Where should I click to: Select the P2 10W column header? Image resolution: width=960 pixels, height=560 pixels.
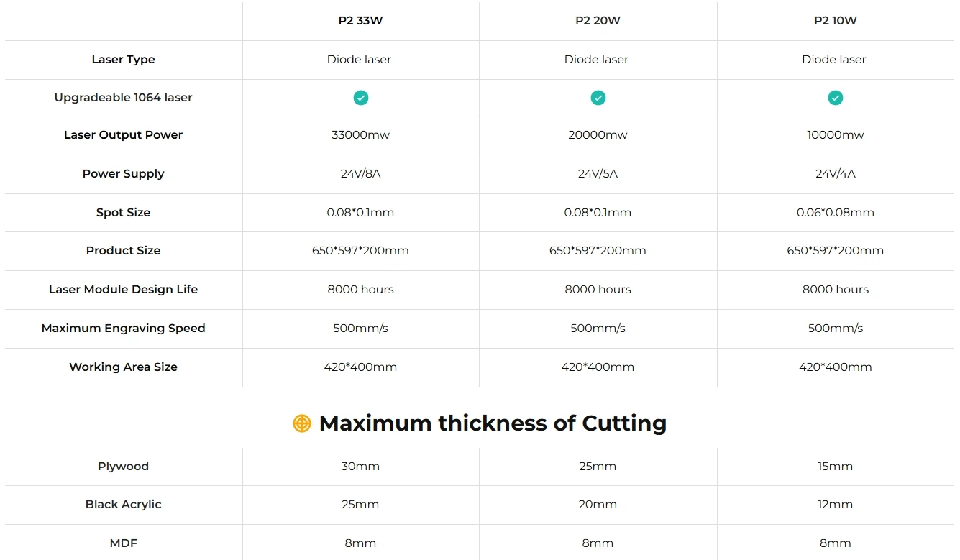(x=836, y=21)
